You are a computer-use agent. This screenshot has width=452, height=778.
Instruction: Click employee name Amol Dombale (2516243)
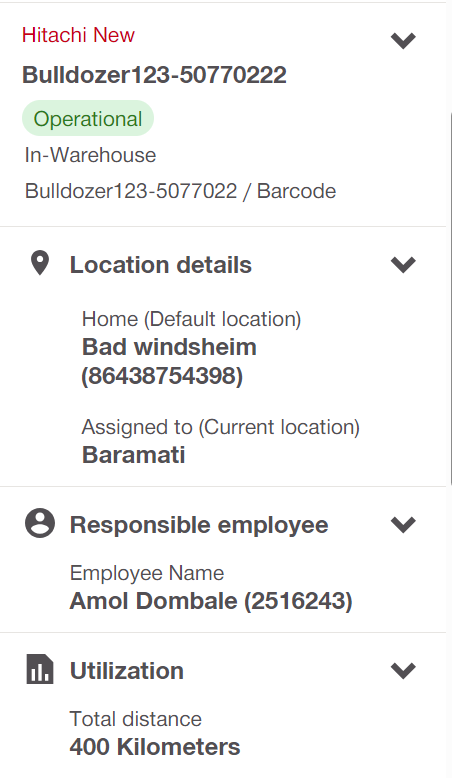[x=211, y=601]
